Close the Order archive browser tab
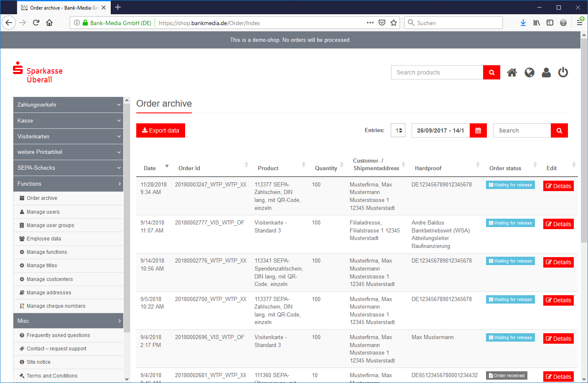 coord(104,8)
